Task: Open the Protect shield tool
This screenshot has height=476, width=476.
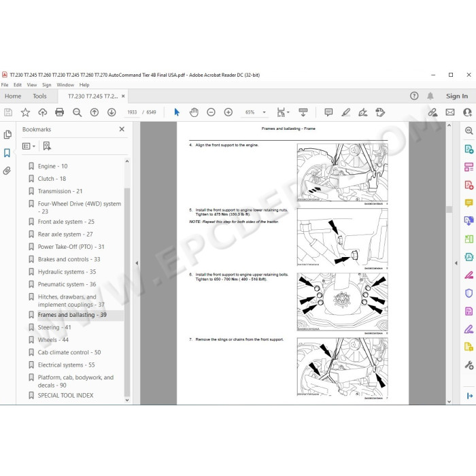Action: pyautogui.click(x=469, y=293)
